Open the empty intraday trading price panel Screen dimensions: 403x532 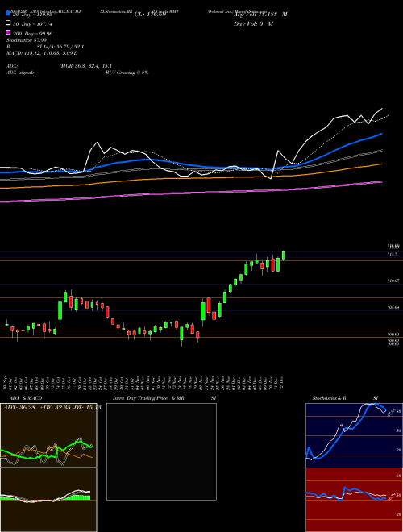coord(161,451)
